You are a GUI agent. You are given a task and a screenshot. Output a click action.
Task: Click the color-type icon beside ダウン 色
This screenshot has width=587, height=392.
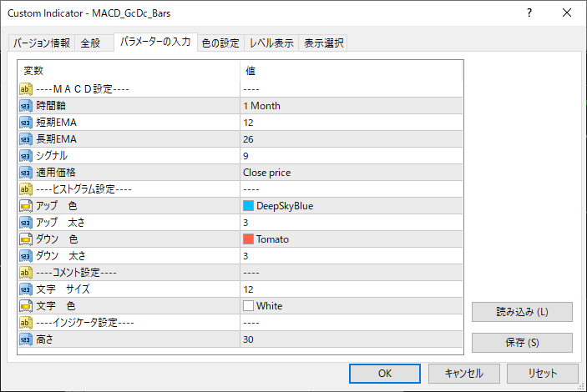[x=26, y=239]
